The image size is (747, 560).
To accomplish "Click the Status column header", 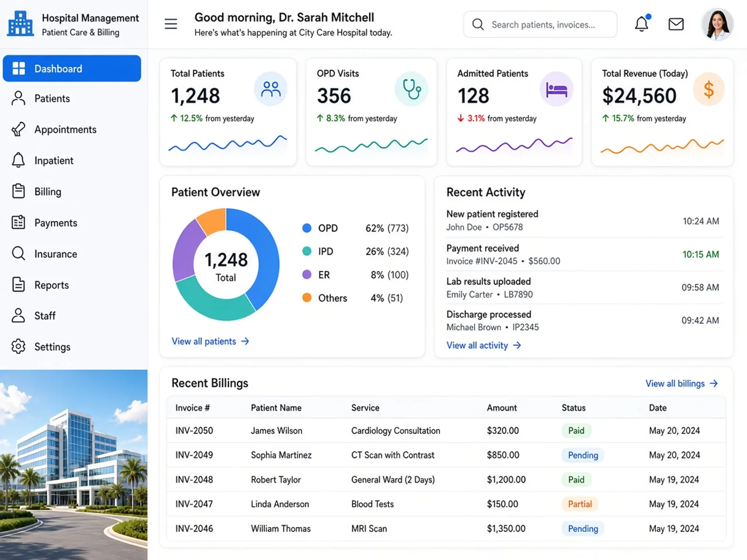I will 573,408.
